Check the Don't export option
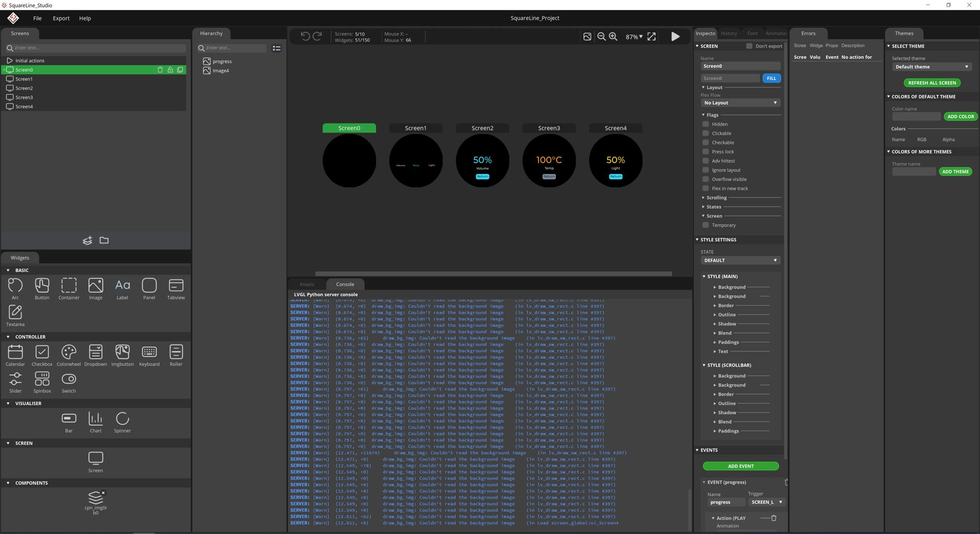This screenshot has height=534, width=980. coord(749,46)
